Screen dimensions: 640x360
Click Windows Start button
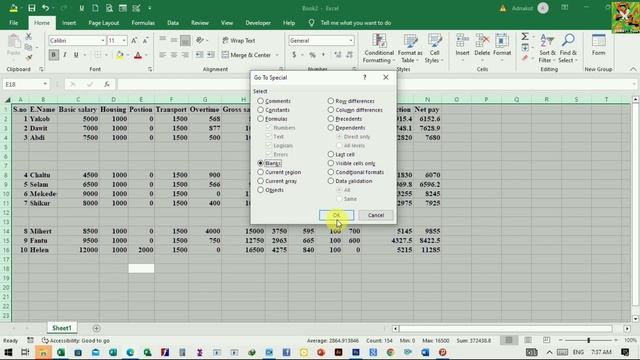pyautogui.click(x=8, y=352)
